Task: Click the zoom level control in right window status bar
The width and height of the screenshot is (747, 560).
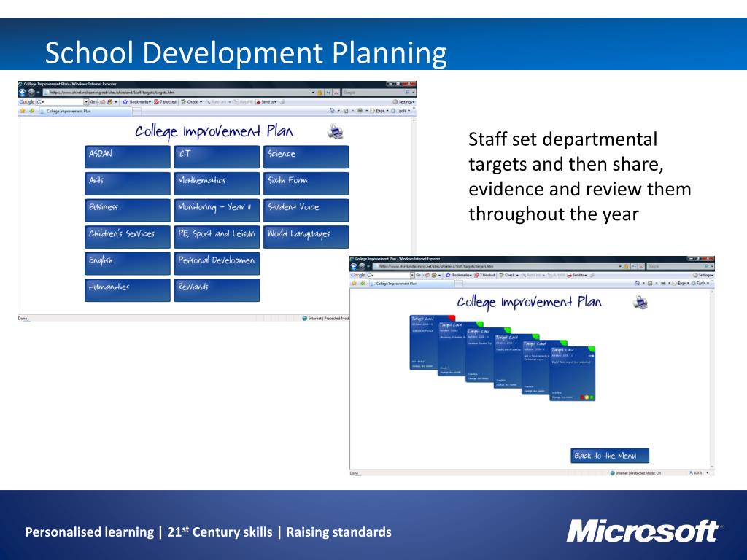Action: pos(700,472)
